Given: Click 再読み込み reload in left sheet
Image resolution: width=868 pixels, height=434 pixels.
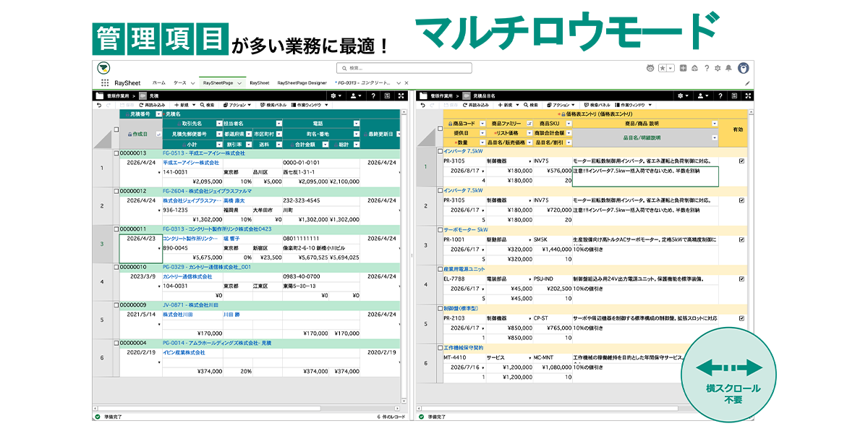Looking at the screenshot, I should pos(150,105).
